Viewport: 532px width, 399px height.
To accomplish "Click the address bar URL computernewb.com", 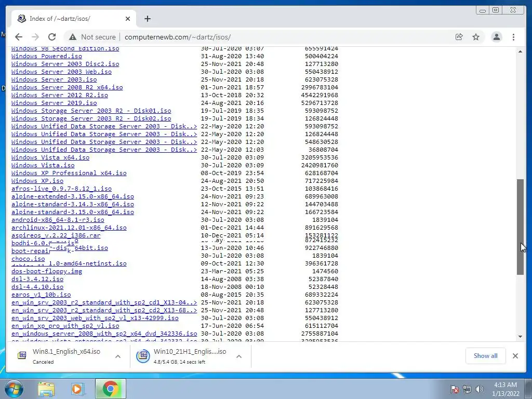I will 178,37.
